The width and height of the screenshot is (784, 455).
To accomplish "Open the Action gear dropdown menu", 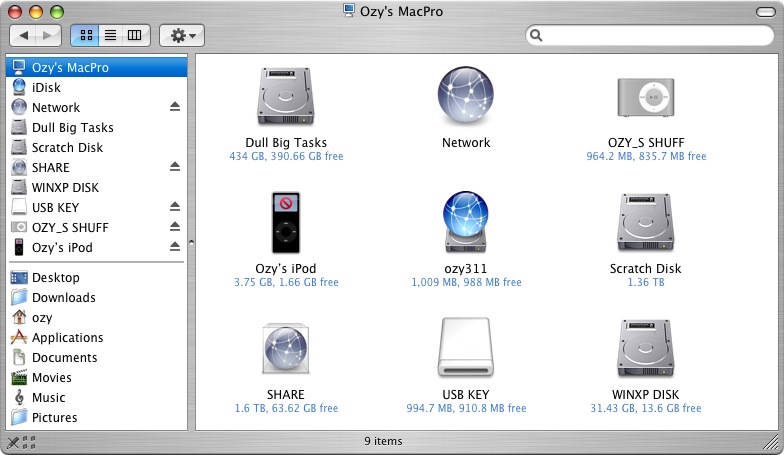I will (182, 36).
